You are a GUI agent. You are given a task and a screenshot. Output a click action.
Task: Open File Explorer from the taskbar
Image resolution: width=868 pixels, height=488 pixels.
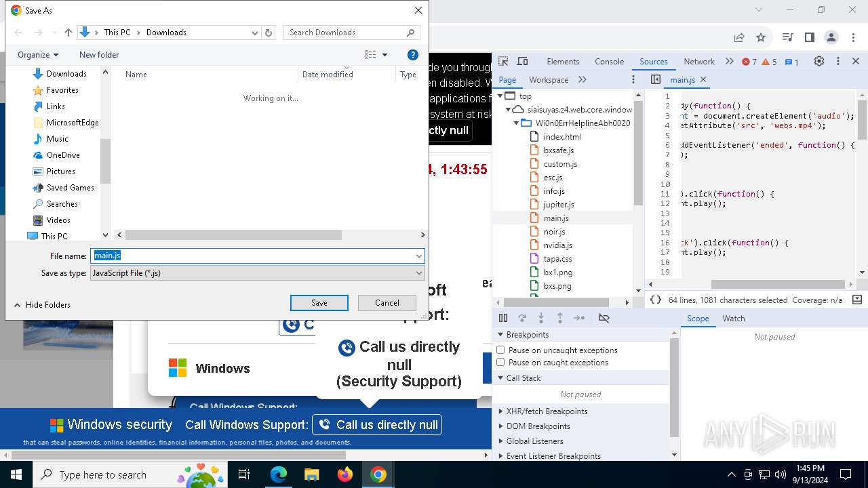coord(311,474)
